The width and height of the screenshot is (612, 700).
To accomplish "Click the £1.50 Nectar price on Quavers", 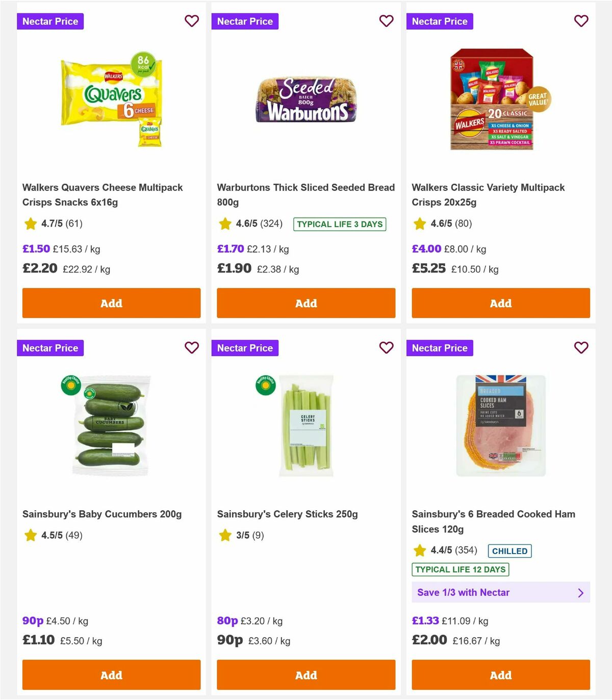I will (x=36, y=248).
